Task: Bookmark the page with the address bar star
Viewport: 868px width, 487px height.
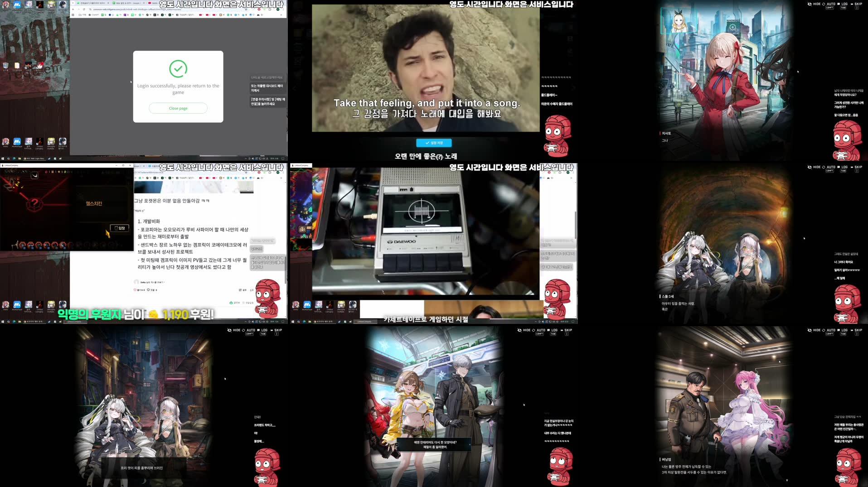Action: point(246,10)
